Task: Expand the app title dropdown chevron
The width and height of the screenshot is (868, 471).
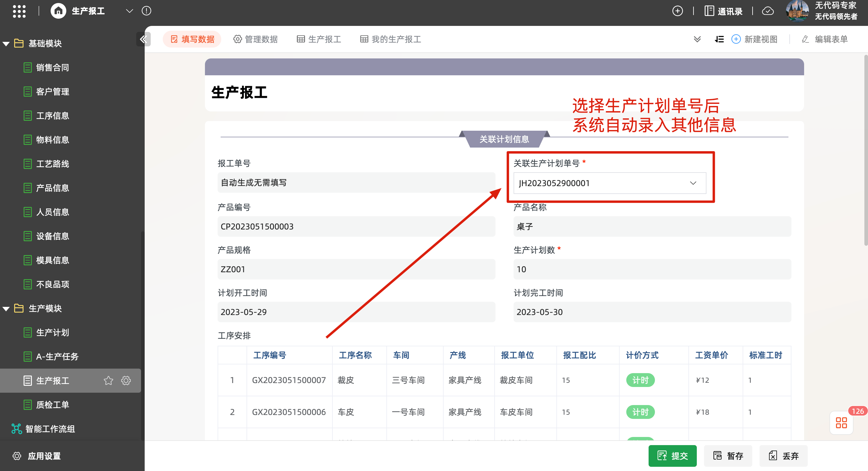Action: click(129, 11)
